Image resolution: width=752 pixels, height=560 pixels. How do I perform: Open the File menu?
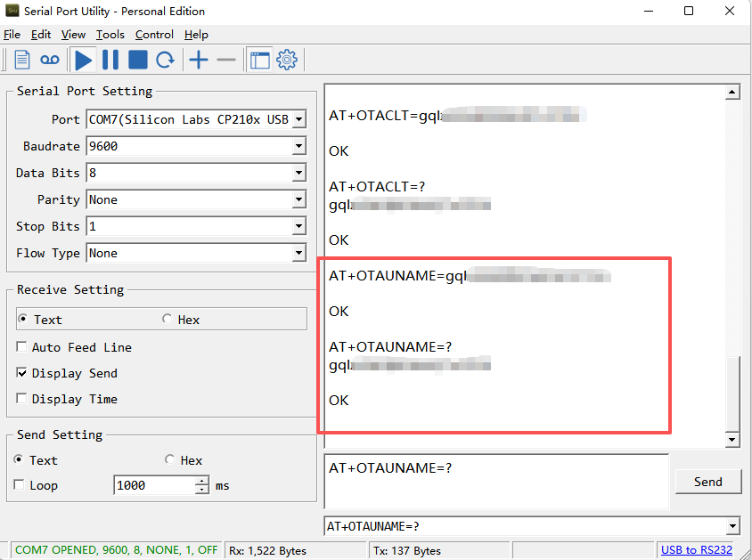click(x=12, y=35)
